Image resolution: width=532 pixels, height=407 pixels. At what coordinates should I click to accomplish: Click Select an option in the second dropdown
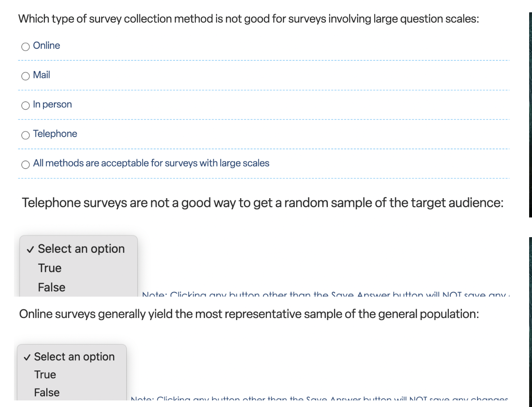click(75, 357)
